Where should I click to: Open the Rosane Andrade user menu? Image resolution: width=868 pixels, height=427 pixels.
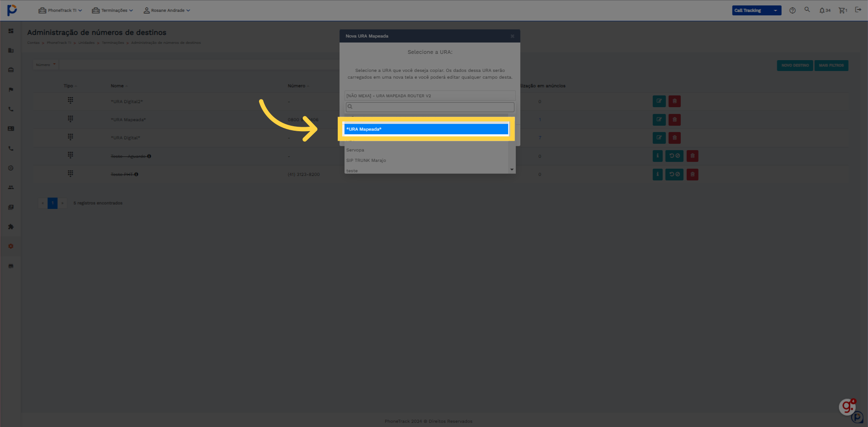coord(167,10)
